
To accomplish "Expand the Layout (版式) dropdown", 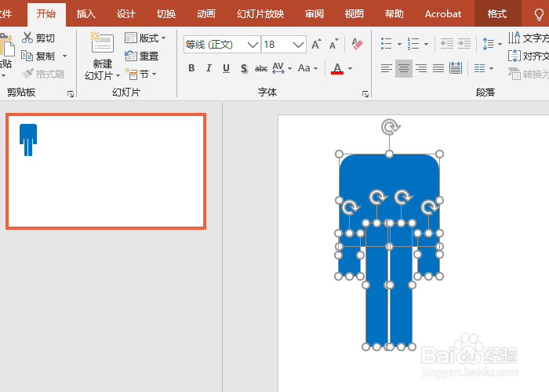I will pyautogui.click(x=163, y=38).
